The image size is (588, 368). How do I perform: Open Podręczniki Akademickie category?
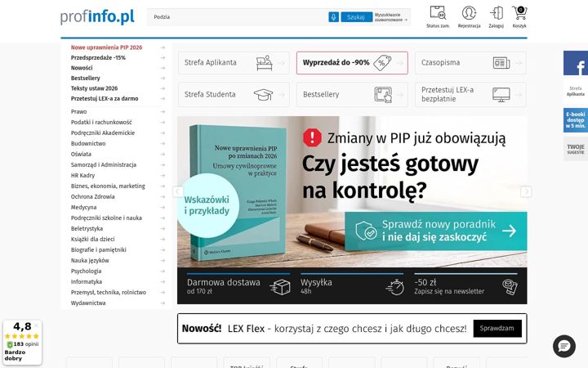[x=103, y=133]
